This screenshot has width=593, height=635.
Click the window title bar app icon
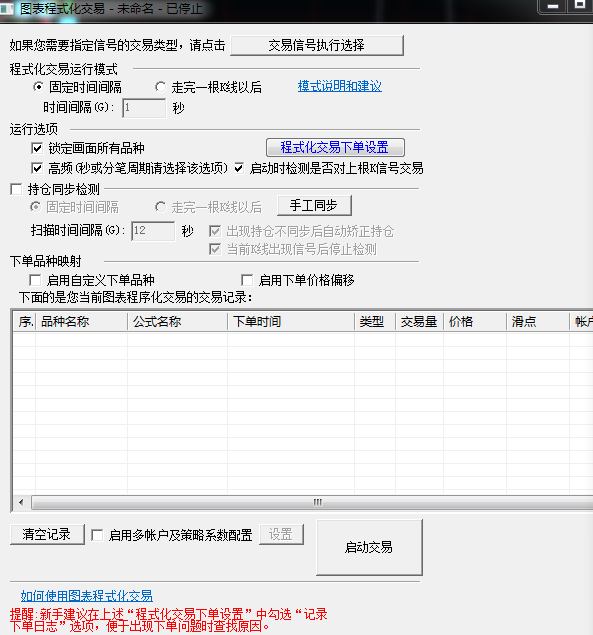(x=6, y=9)
